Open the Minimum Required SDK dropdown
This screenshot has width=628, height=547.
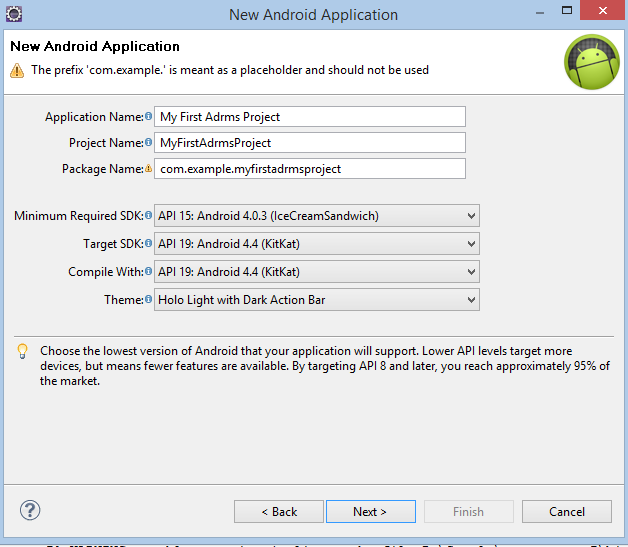(x=317, y=215)
